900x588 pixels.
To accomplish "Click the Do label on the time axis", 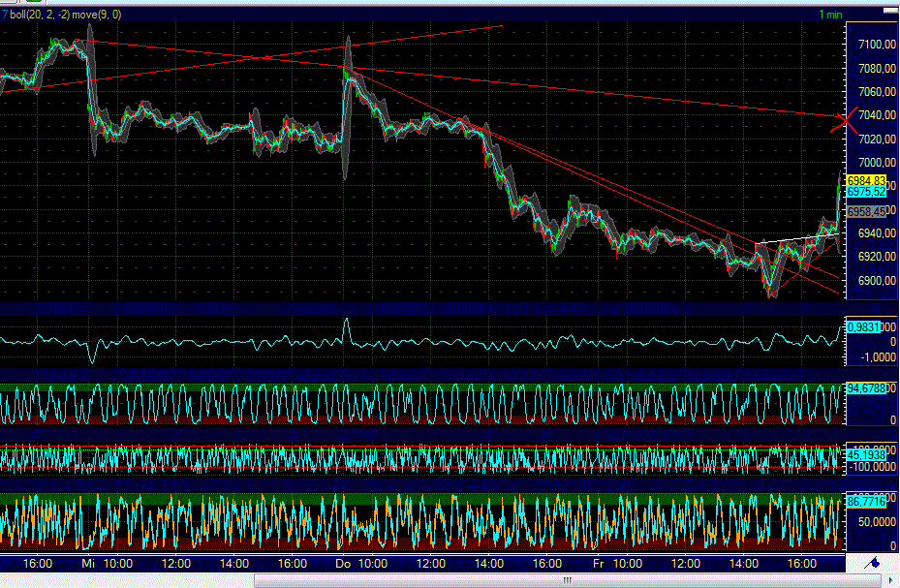I will [344, 561].
